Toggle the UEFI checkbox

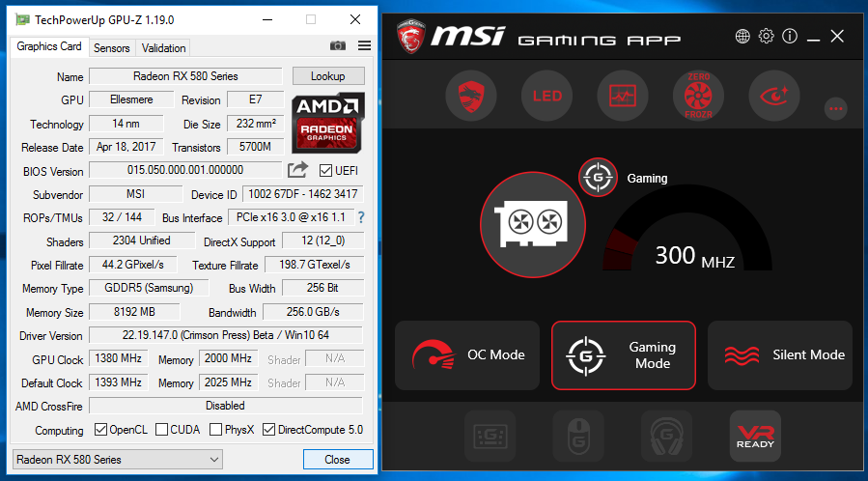[x=325, y=171]
